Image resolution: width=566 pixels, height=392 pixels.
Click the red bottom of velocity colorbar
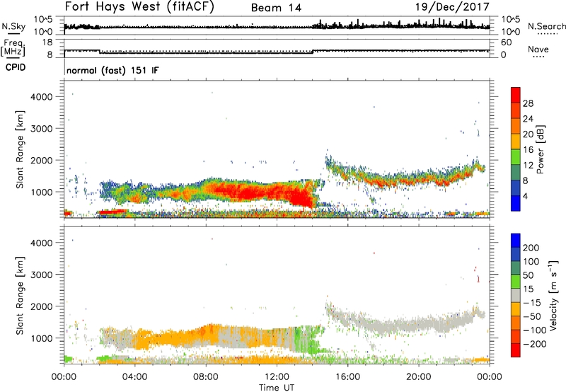[x=516, y=350]
